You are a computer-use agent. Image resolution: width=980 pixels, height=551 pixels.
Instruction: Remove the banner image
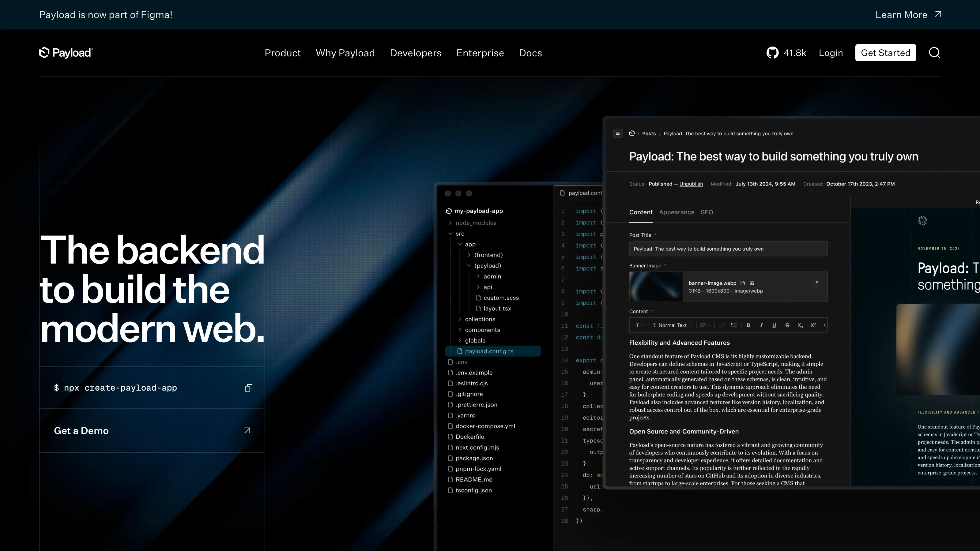pos(817,282)
